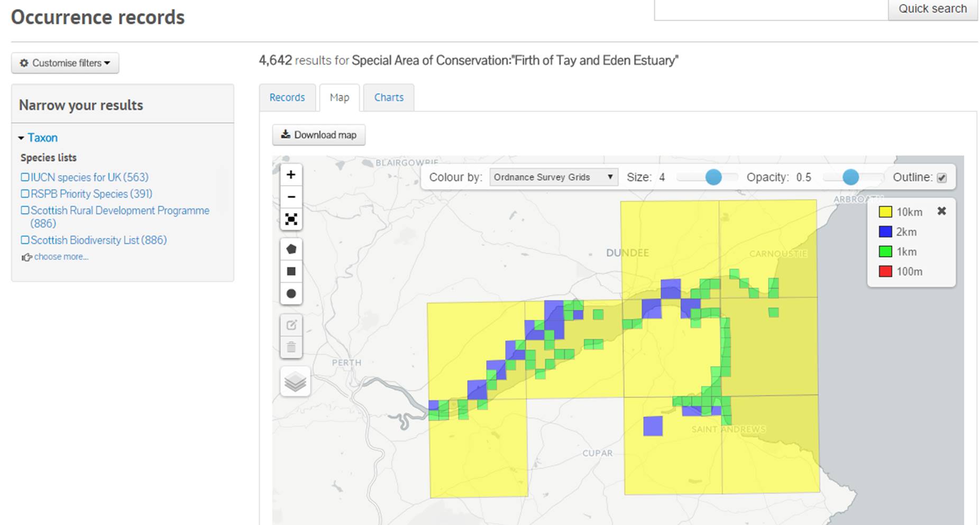
Task: Adjust the Opacity slider handle
Action: [850, 177]
